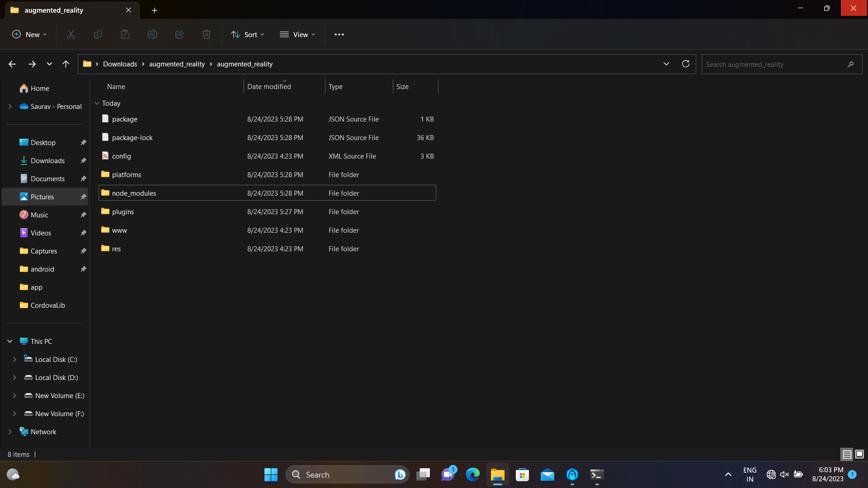Click the Copy toolbar icon

pos(98,34)
